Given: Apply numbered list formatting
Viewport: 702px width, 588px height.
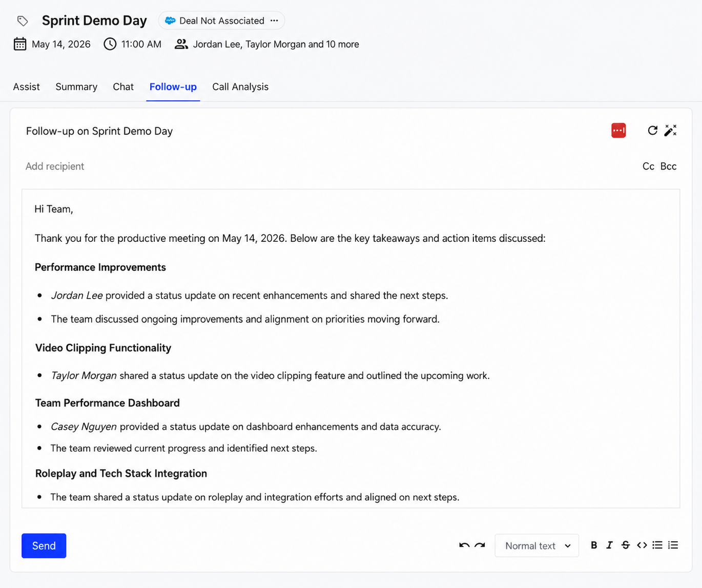Looking at the screenshot, I should (x=673, y=545).
